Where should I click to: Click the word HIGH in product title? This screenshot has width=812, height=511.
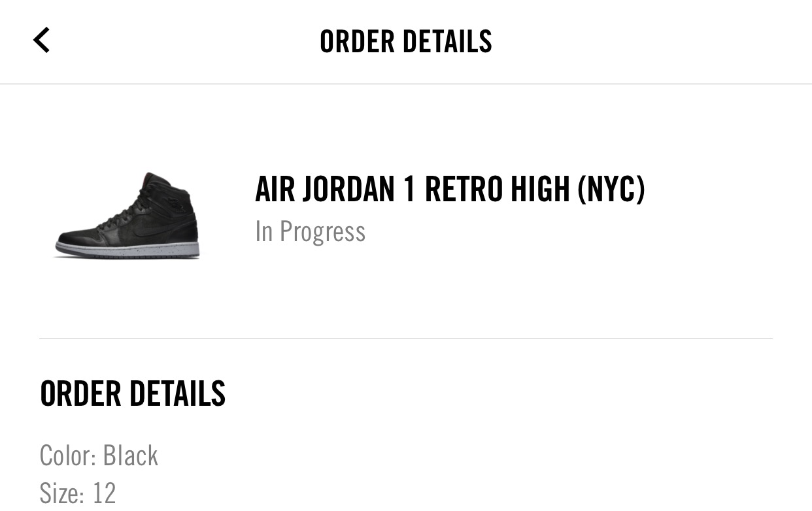coord(540,189)
